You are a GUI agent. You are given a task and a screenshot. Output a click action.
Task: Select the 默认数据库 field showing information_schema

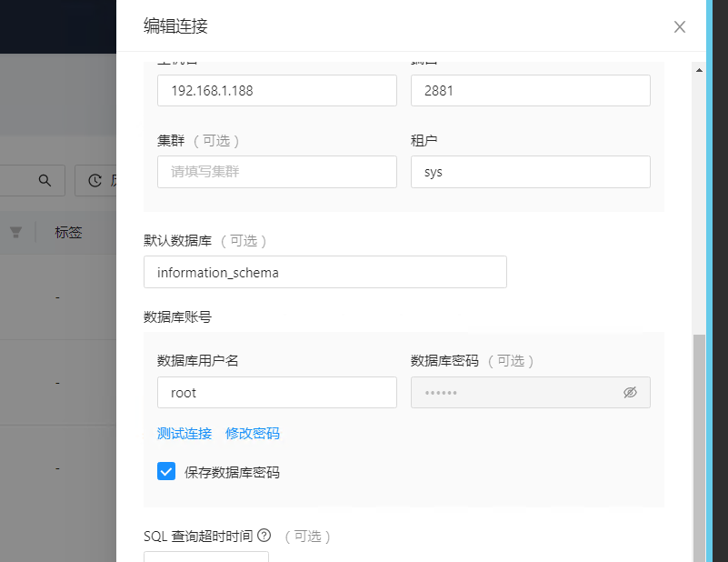pos(324,272)
